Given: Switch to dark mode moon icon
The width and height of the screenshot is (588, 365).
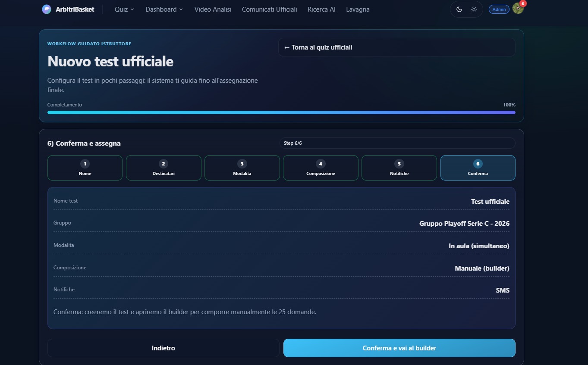Looking at the screenshot, I should 459,9.
